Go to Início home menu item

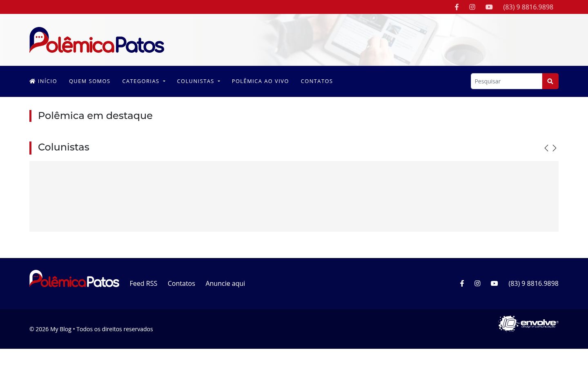(43, 81)
